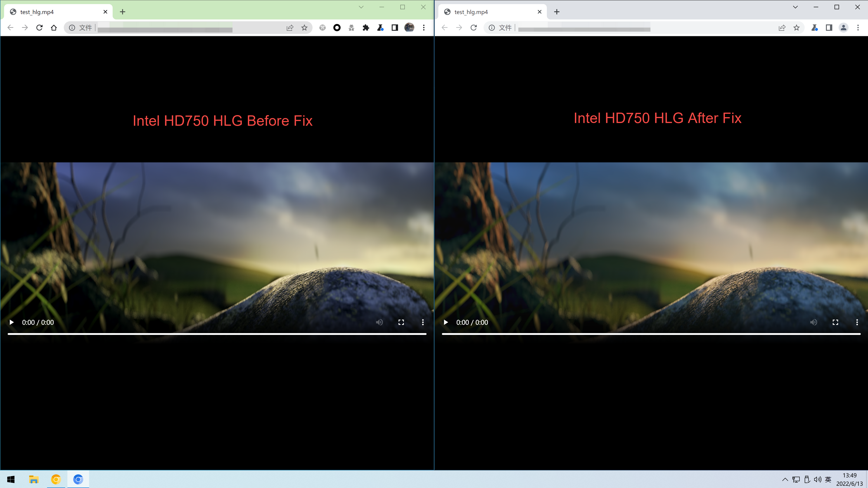
Task: View site info icon in right window
Action: tap(492, 28)
